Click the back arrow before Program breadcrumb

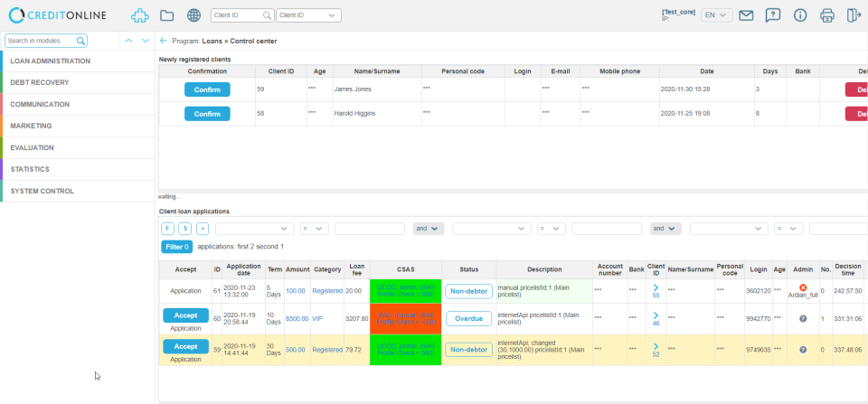164,41
